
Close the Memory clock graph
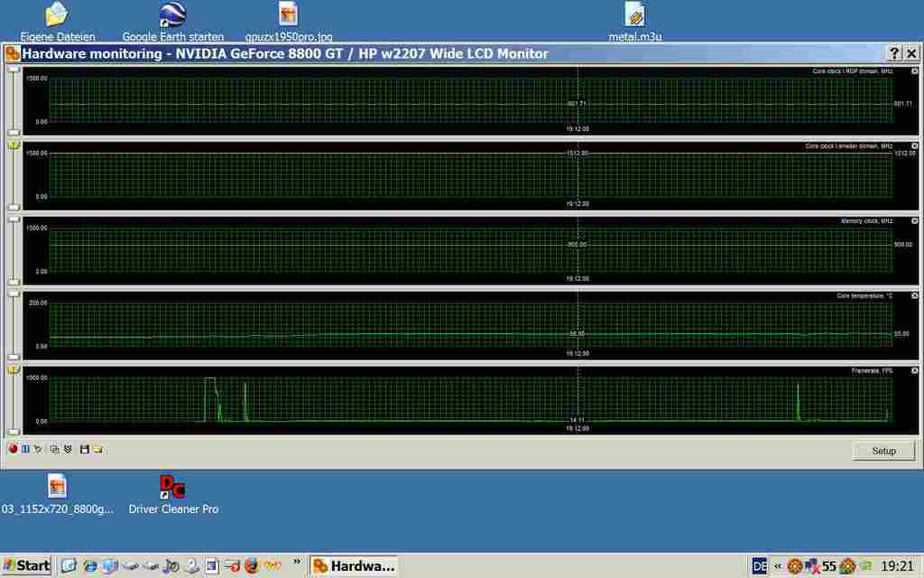[915, 220]
